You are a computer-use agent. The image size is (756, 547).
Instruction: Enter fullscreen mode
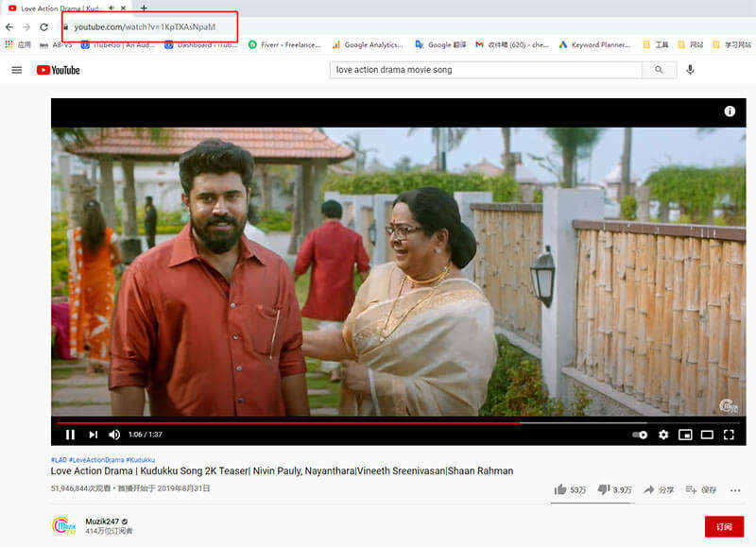(x=730, y=434)
